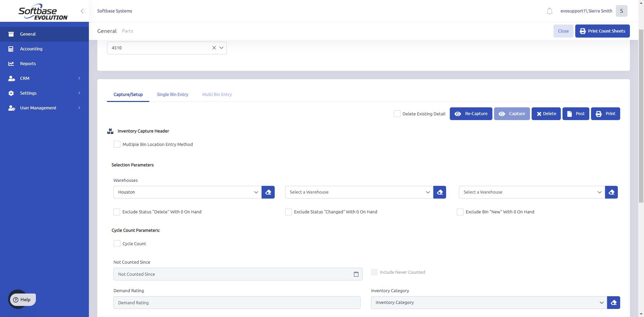Screen dimensions: 644x317
Task: Click the Capture button
Action: pos(512,114)
